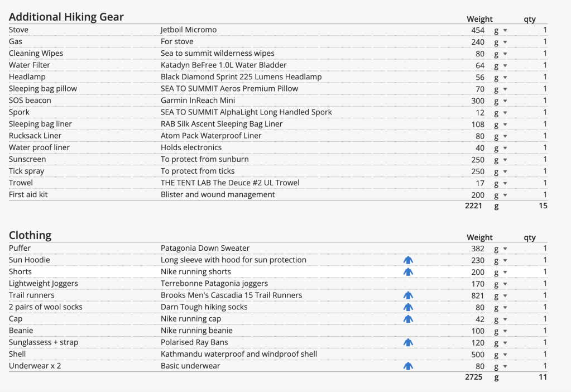571x392 pixels.
Task: Click the worn icon for Trail runners
Action: point(408,295)
